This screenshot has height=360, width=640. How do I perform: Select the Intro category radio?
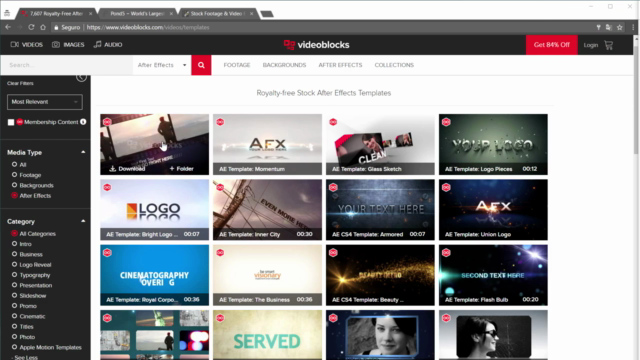coord(14,244)
